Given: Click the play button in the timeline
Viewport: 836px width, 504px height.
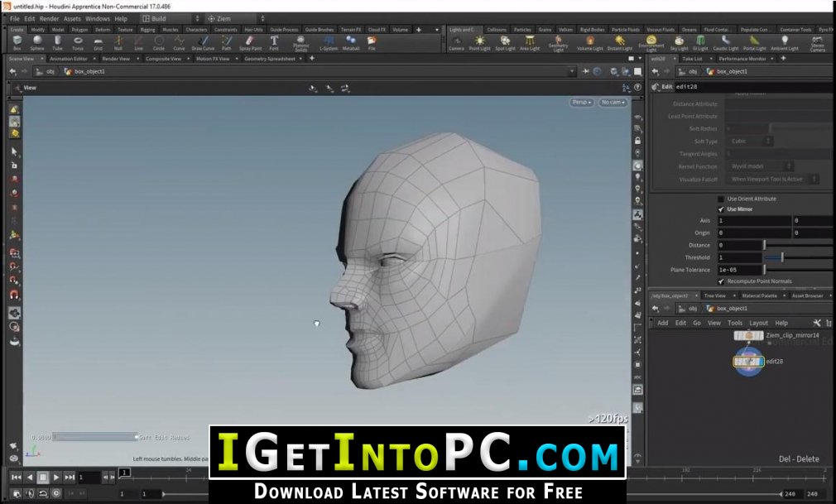Looking at the screenshot, I should tap(56, 478).
